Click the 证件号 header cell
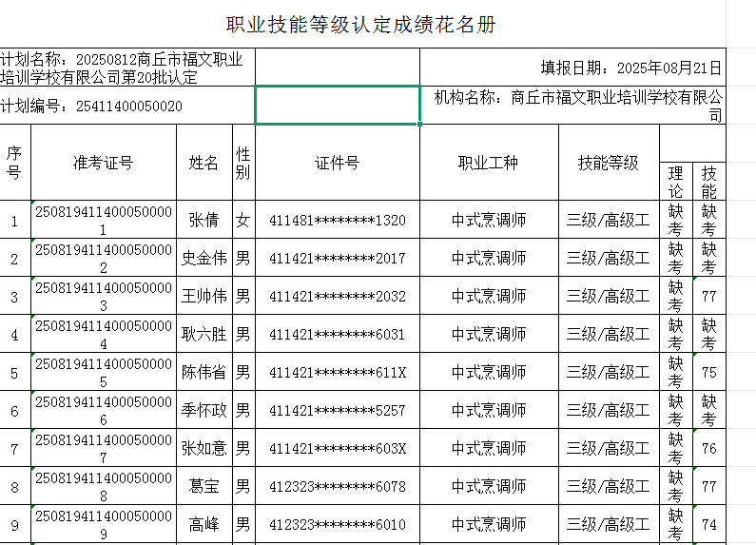The height and width of the screenshot is (545, 756). tap(337, 163)
